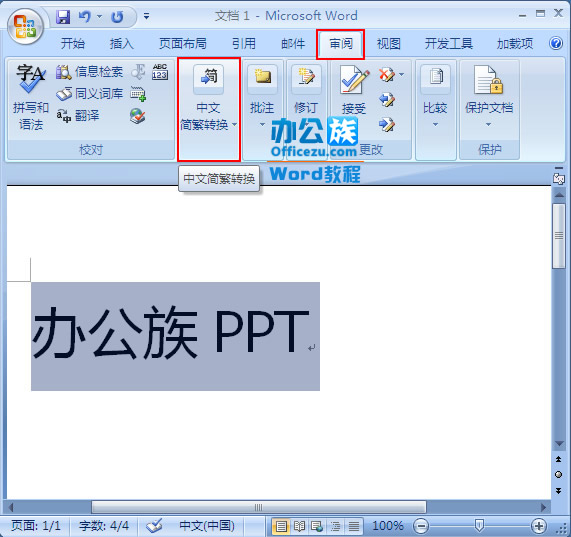Switch to web layout view
Screen dimensions: 571x537
tap(317, 526)
